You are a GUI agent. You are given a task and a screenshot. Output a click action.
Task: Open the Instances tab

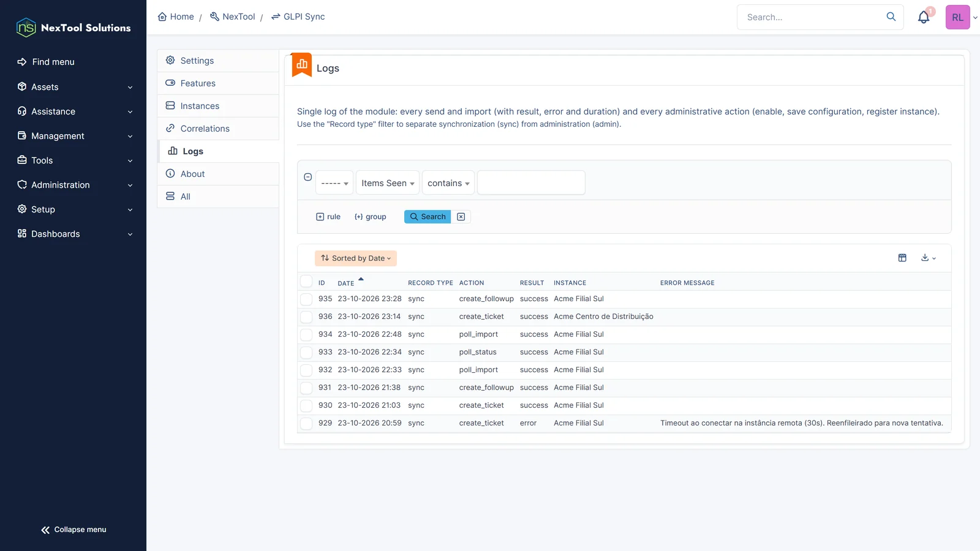coord(218,106)
